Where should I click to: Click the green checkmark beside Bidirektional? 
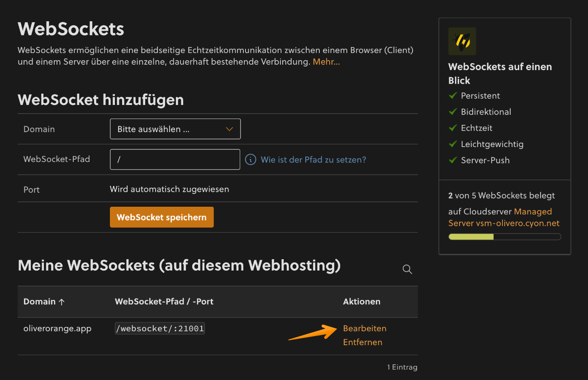click(453, 112)
